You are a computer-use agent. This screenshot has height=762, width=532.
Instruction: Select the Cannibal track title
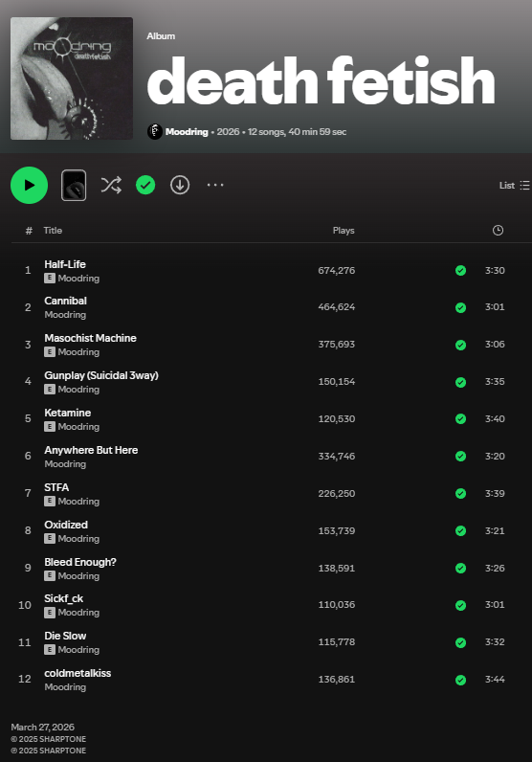pos(66,301)
